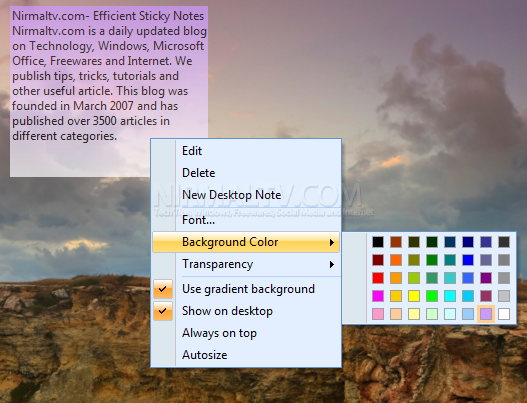
Task: Choose the white color swatch
Action: [504, 314]
